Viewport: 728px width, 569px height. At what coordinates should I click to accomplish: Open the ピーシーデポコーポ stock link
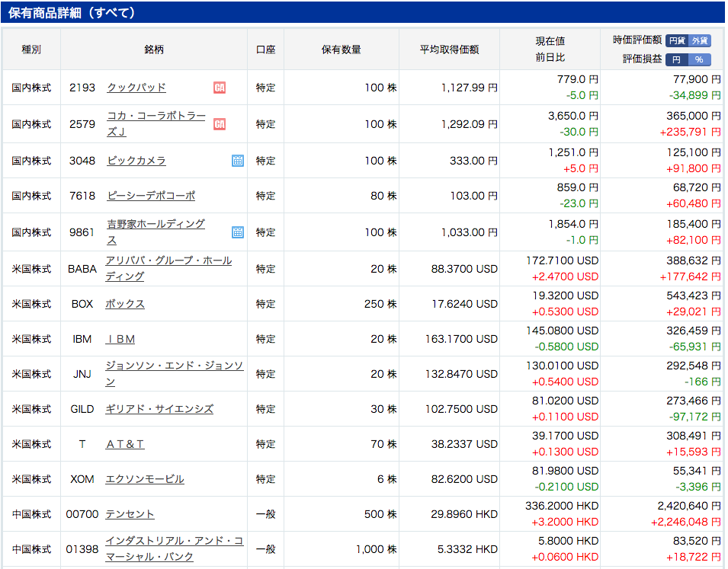[x=152, y=196]
